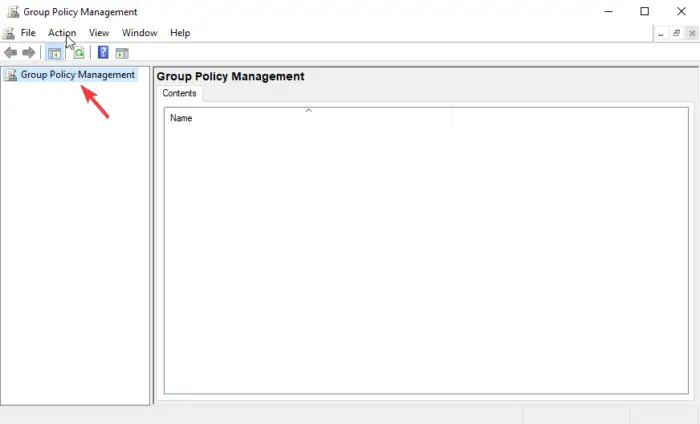The image size is (700, 424).
Task: Sort list by the Name column header
Action: [x=308, y=118]
